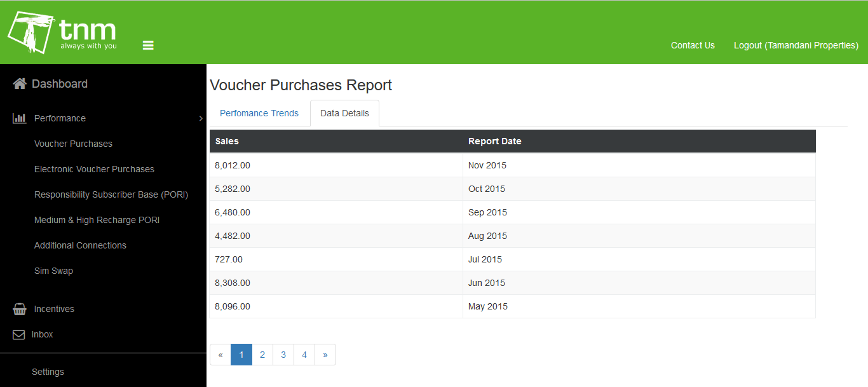Toggle the hamburger menu icon
This screenshot has width=868, height=387.
pos(148,46)
